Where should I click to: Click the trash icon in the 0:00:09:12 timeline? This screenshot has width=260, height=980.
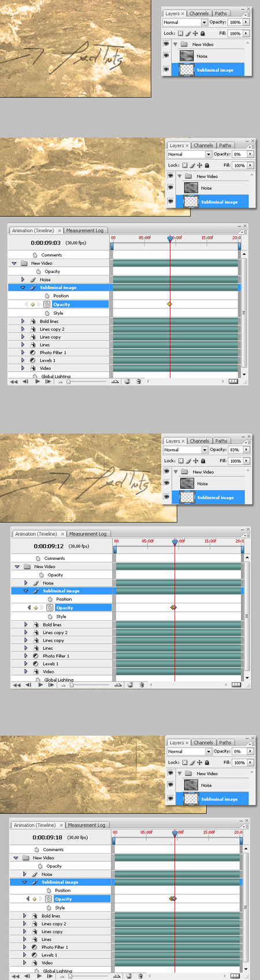click(x=142, y=684)
